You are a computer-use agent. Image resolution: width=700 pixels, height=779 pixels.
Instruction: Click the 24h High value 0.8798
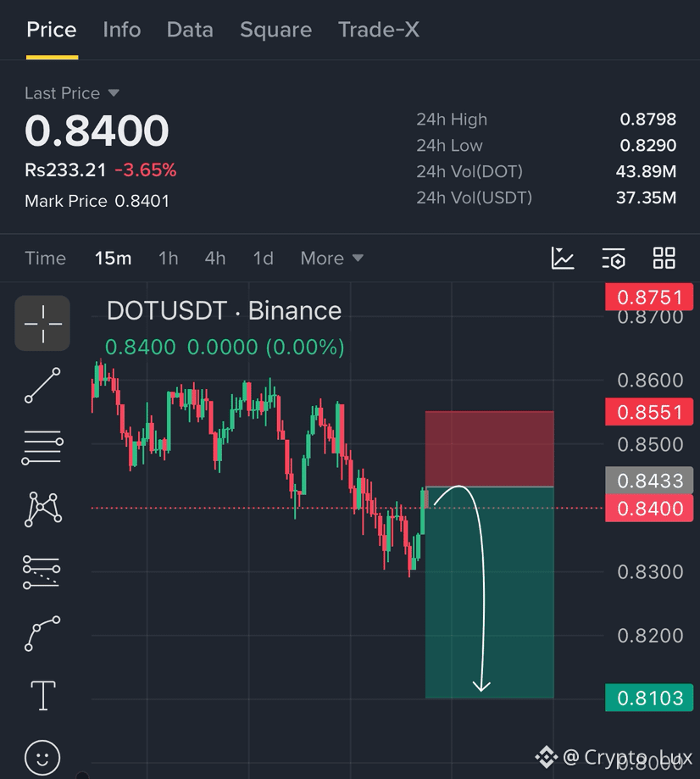647,120
